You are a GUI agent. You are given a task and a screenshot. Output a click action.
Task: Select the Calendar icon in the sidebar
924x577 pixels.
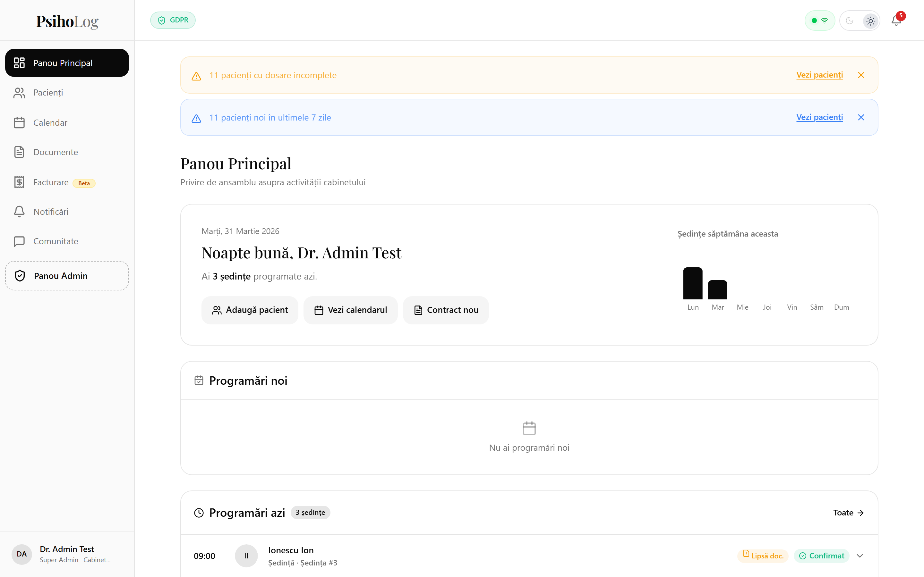point(20,122)
